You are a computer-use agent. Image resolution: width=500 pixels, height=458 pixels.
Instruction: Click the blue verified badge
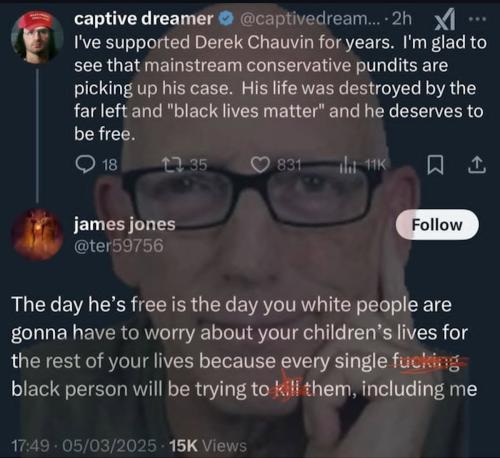227,19
